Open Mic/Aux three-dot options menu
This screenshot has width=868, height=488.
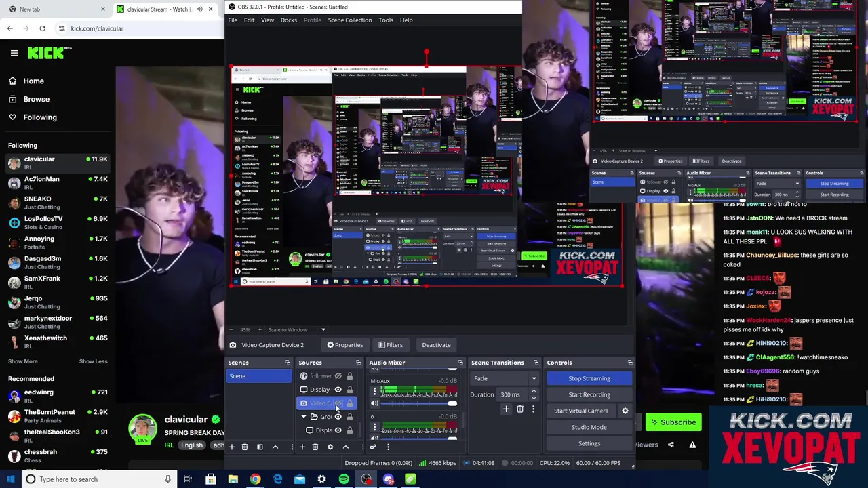click(x=374, y=391)
